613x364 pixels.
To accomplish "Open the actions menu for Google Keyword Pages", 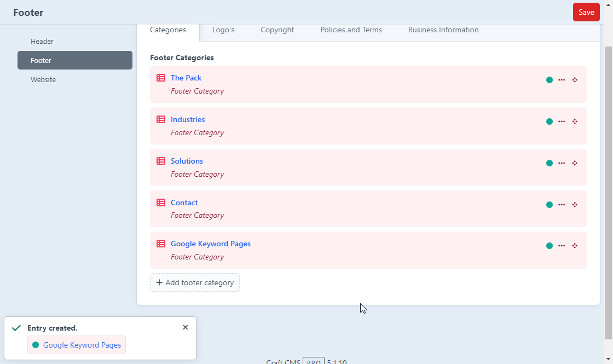I will point(562,246).
